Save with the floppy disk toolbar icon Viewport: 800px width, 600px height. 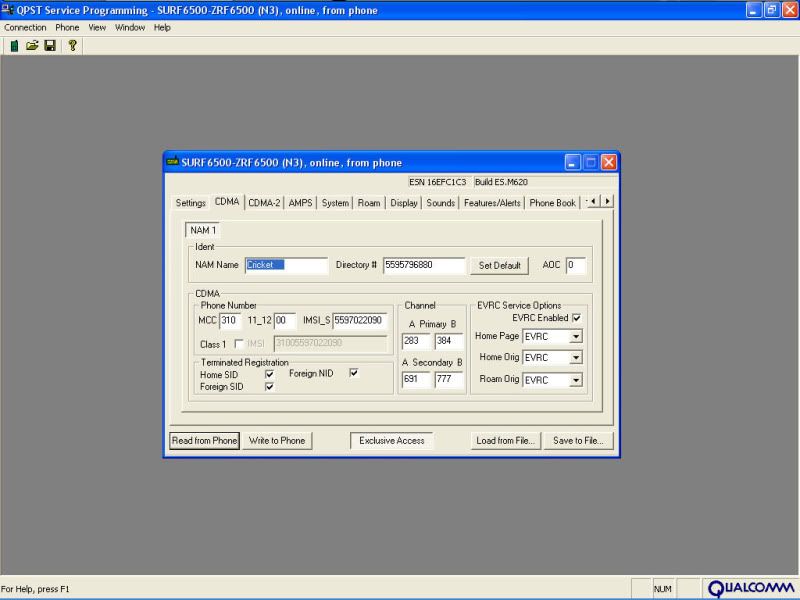point(49,46)
